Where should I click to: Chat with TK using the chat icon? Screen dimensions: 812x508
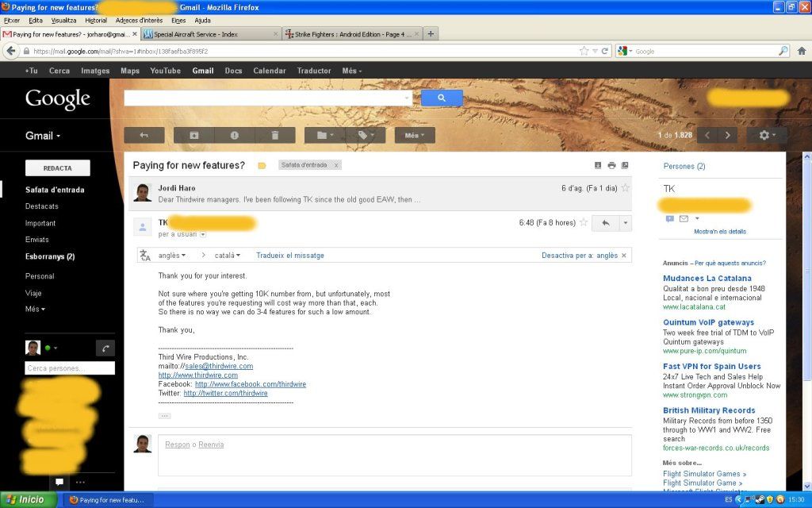tap(669, 219)
